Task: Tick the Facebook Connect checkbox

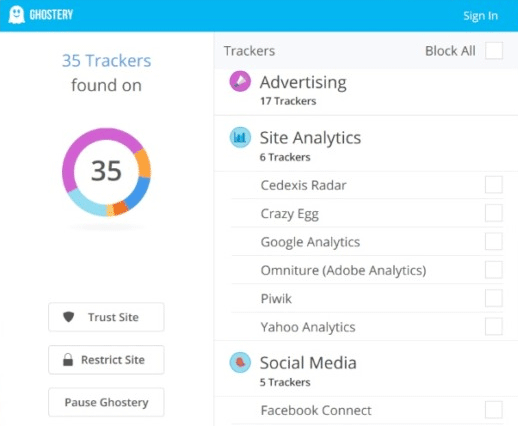Action: pyautogui.click(x=494, y=410)
